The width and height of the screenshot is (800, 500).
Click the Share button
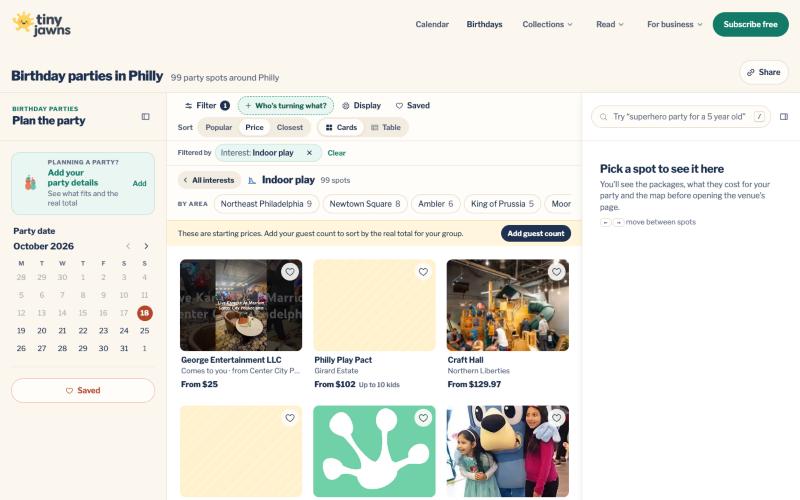(764, 72)
